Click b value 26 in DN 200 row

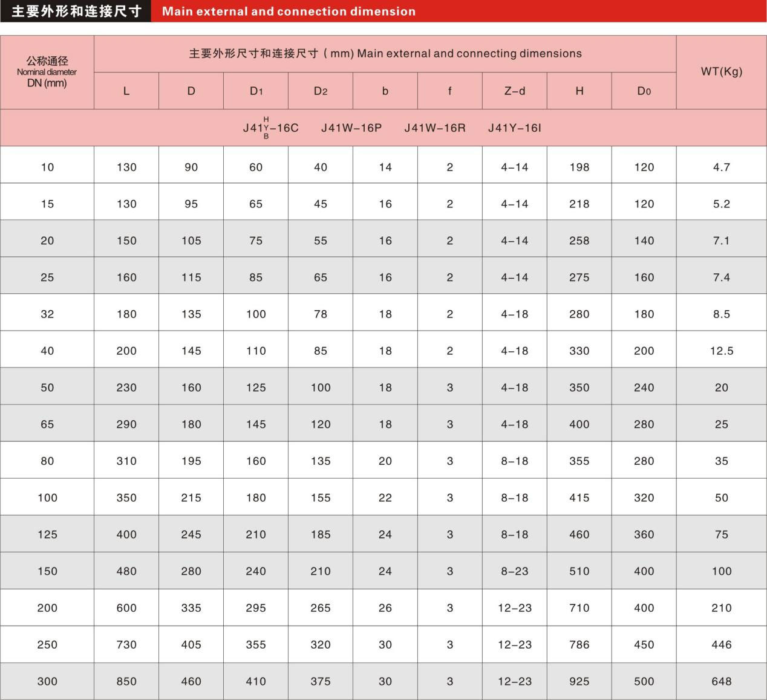(385, 608)
